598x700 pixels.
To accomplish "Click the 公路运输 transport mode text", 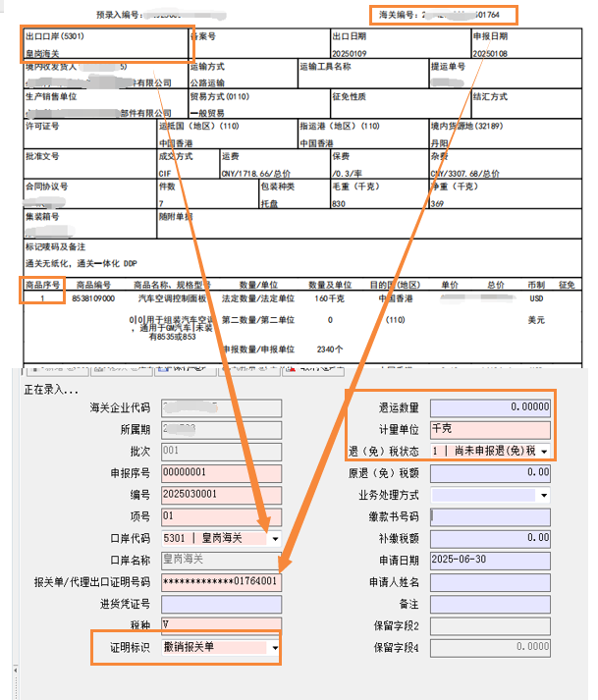I will coord(207,83).
